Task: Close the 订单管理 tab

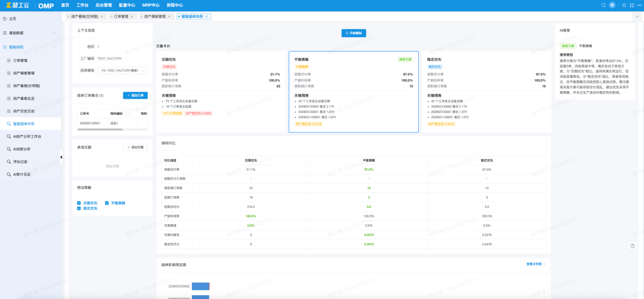Action: tap(132, 16)
